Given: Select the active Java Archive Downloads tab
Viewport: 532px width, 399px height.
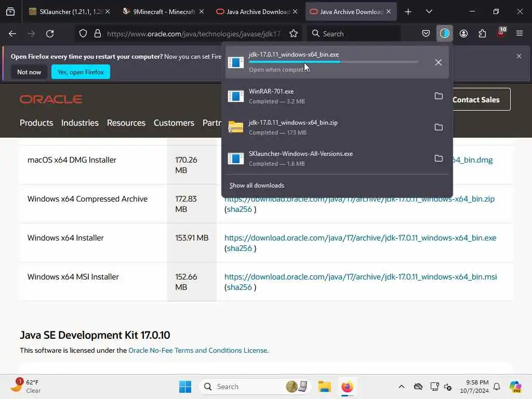Looking at the screenshot, I should pyautogui.click(x=351, y=11).
